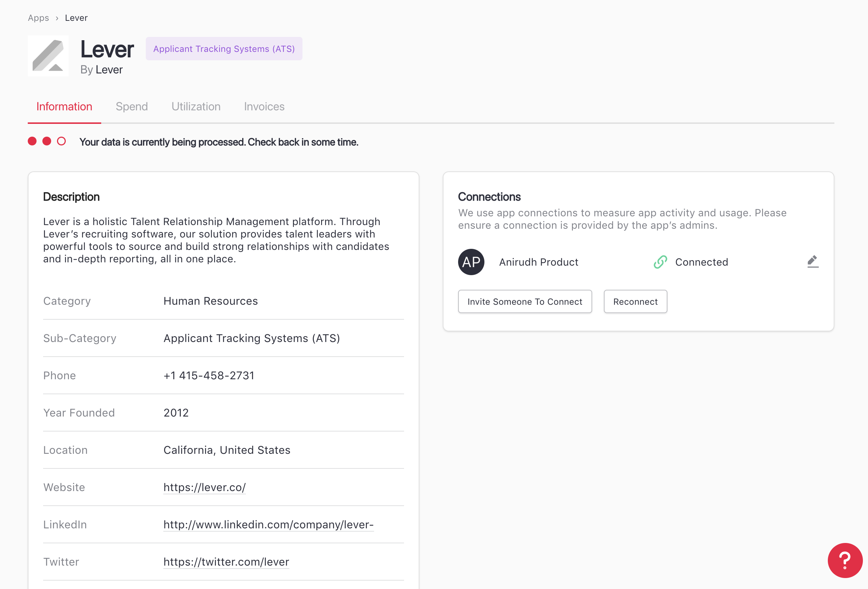This screenshot has height=589, width=868.
Task: Click the processing dots indicator
Action: click(47, 141)
